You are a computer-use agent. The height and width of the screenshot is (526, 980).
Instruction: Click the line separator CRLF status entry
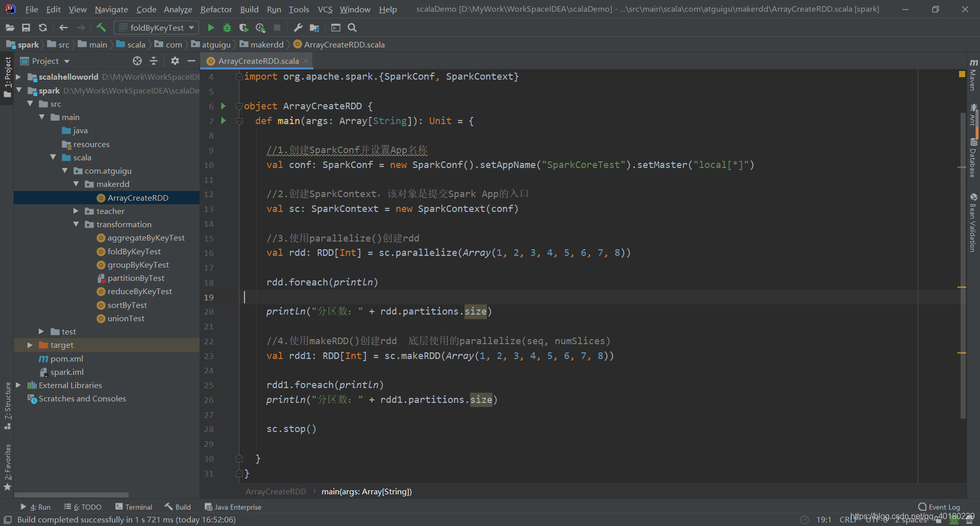[848, 519]
